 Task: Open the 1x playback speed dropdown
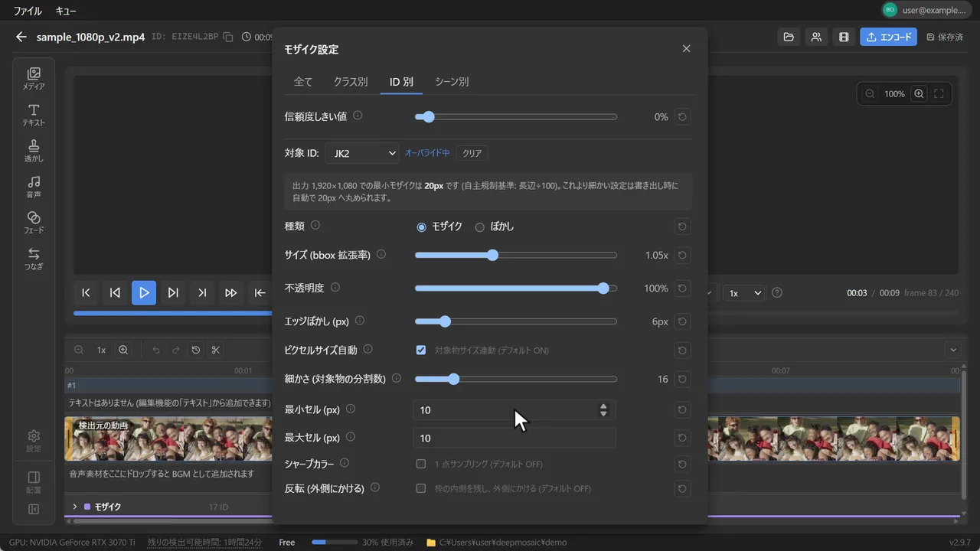pyautogui.click(x=744, y=293)
